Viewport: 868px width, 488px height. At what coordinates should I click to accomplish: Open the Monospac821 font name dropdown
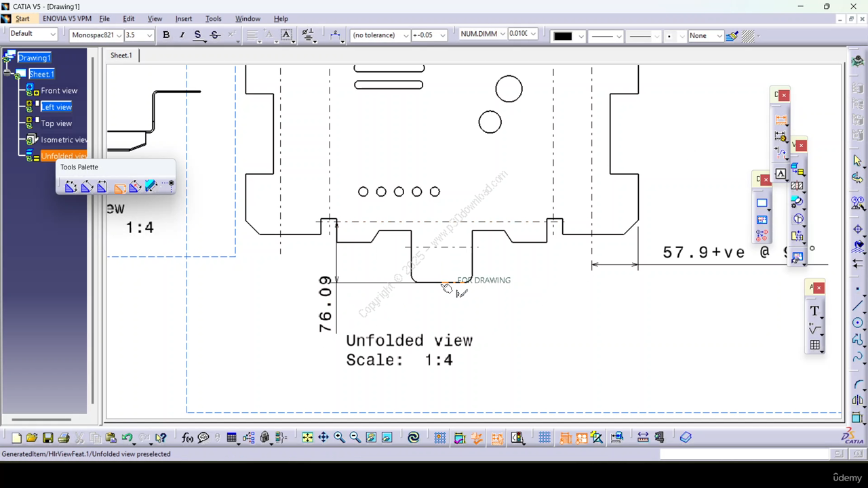click(119, 35)
